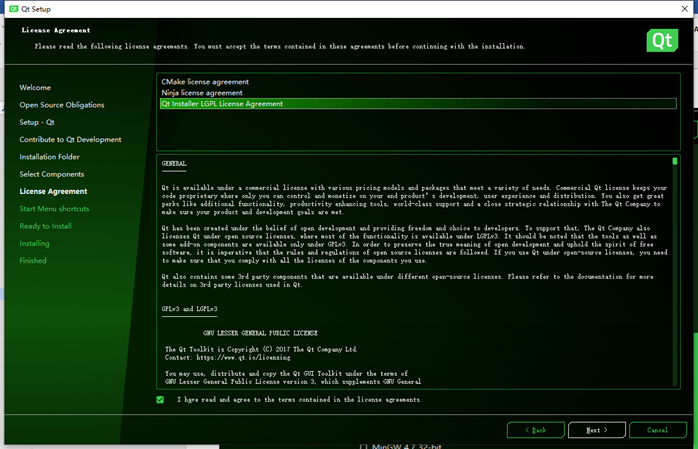Click the Qt Setup title bar icon
Viewport: 698px width, 449px height.
click(14, 8)
